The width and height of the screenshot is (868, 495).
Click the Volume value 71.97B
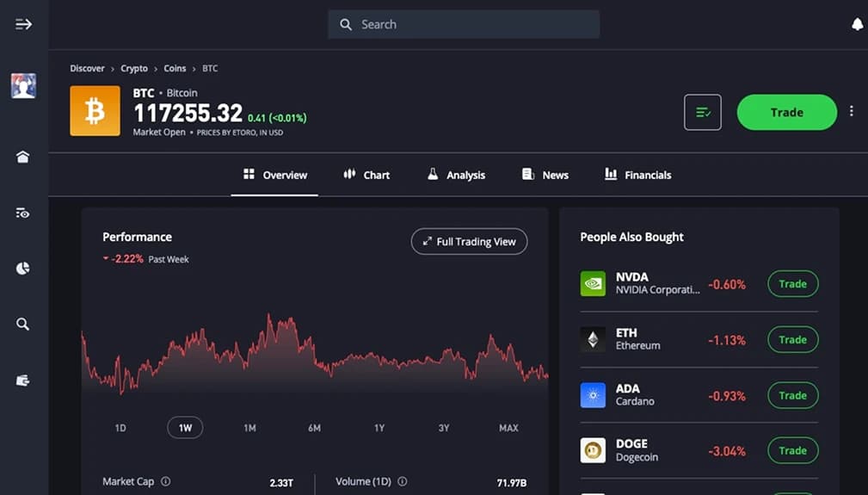click(512, 483)
